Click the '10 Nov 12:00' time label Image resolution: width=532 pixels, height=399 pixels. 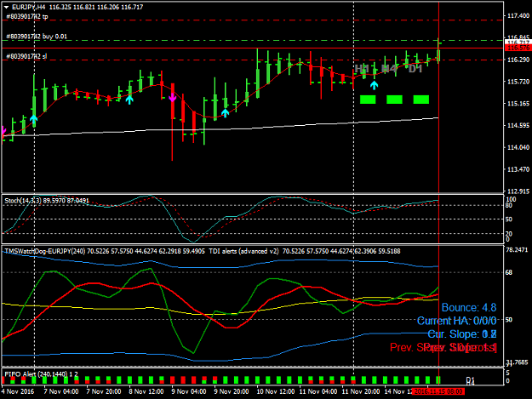tap(276, 391)
